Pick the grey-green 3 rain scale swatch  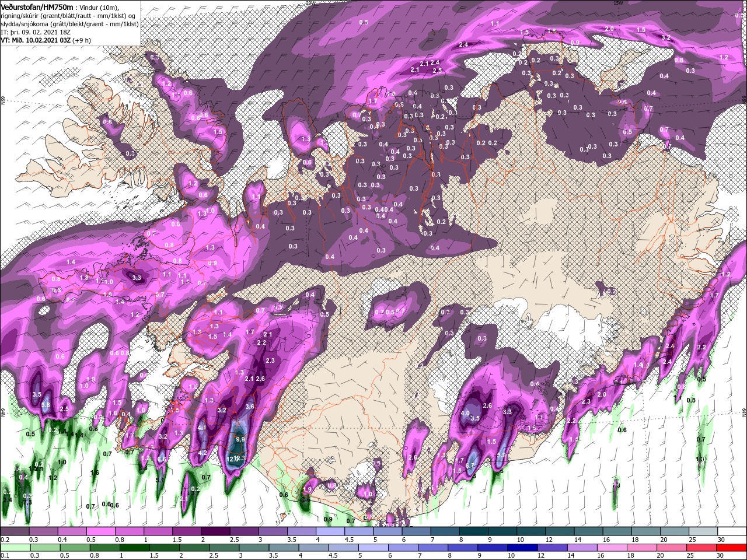(x=254, y=547)
